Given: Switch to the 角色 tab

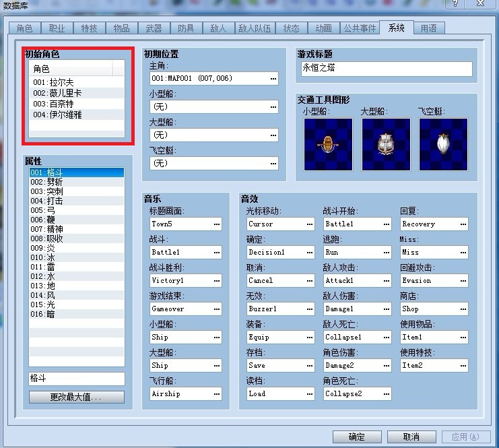Looking at the screenshot, I should pyautogui.click(x=25, y=28).
